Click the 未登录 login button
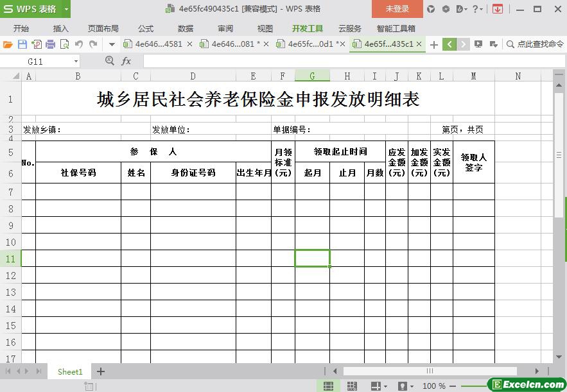Viewport: 567px width, 392px height. tap(397, 9)
